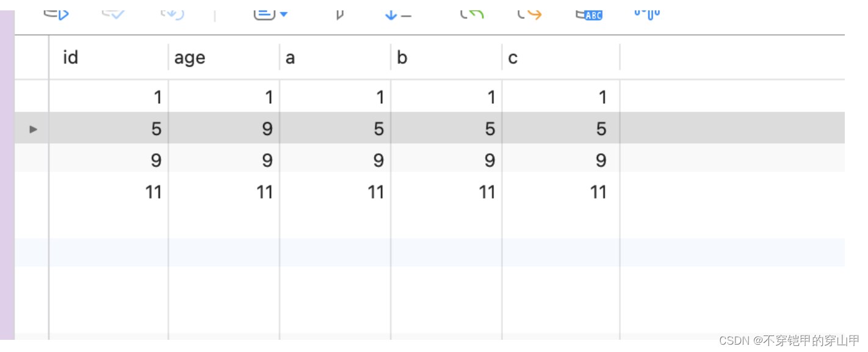Viewport: 868px width, 352px height.
Task: Select age cell with value 9 in highlighted row
Action: click(224, 128)
